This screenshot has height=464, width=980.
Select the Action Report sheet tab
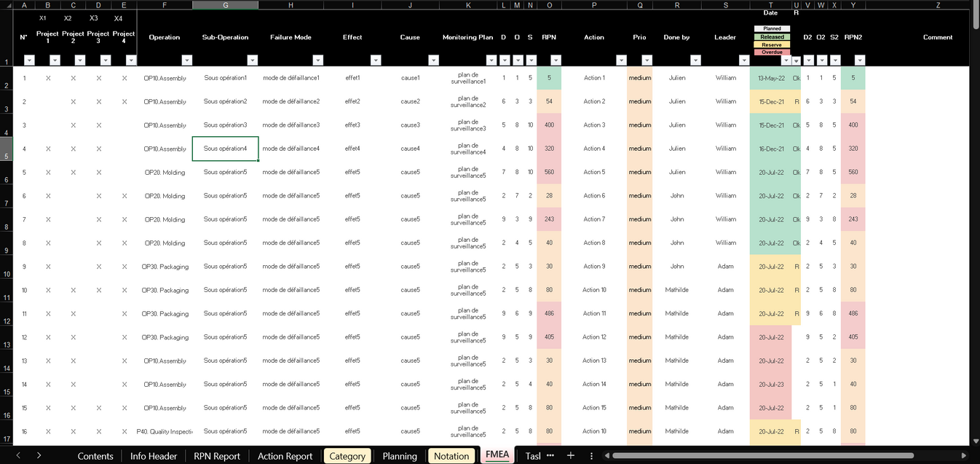click(x=285, y=455)
